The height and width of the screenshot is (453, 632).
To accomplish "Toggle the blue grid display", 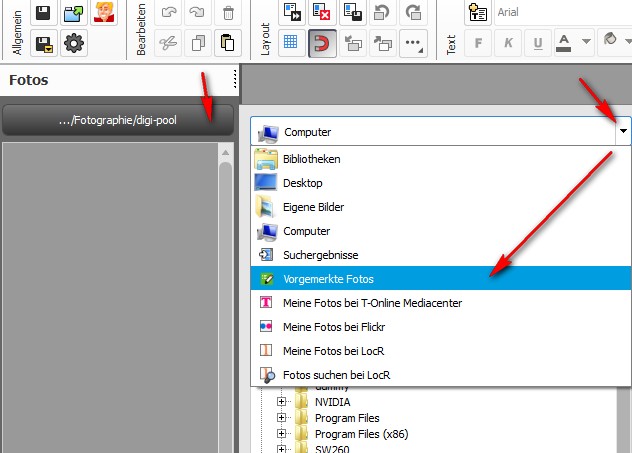I will coord(291,43).
